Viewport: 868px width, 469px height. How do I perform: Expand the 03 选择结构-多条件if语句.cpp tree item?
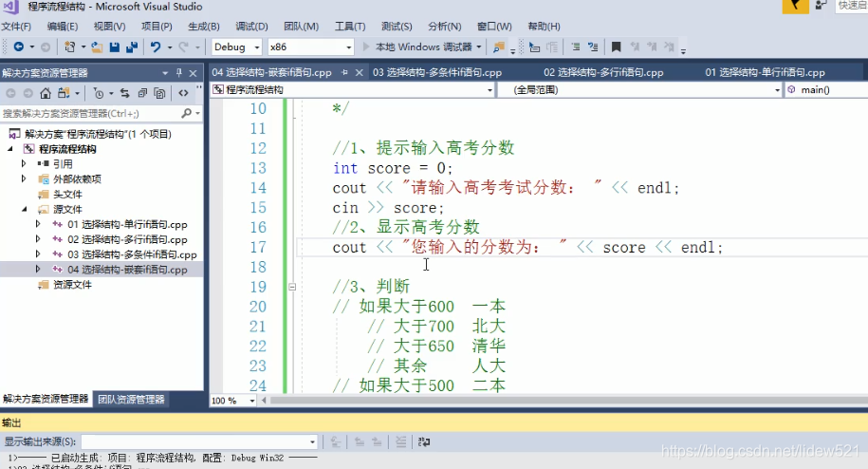coord(38,253)
